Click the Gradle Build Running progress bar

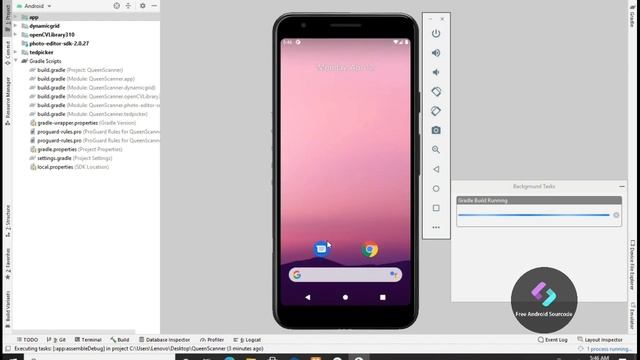(533, 215)
